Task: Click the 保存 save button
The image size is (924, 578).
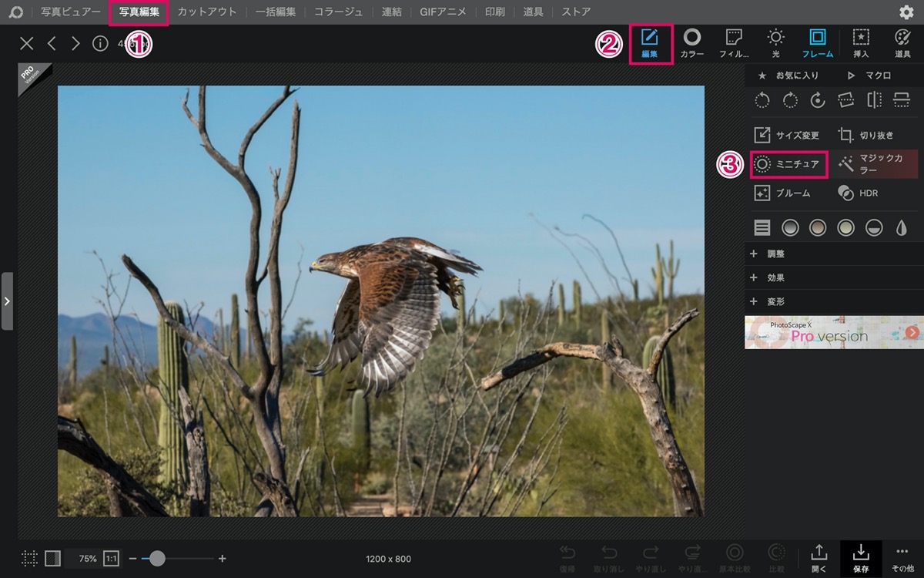Action: click(x=861, y=559)
